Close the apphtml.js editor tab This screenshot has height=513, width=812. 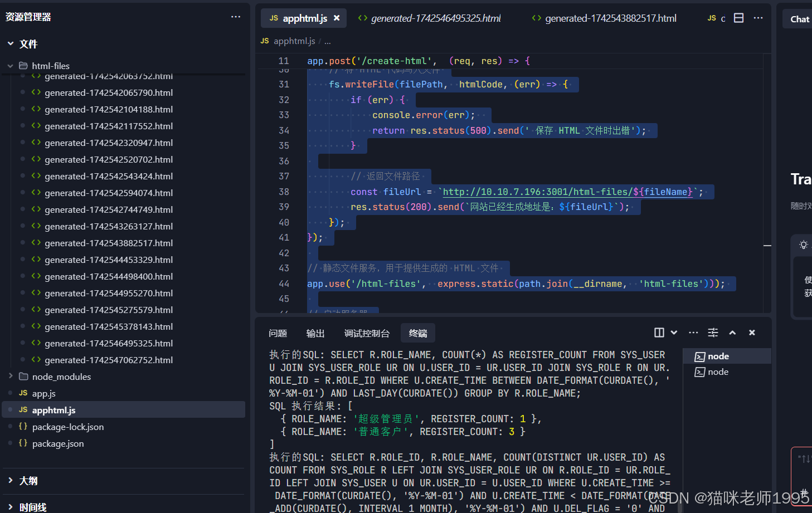pyautogui.click(x=337, y=18)
